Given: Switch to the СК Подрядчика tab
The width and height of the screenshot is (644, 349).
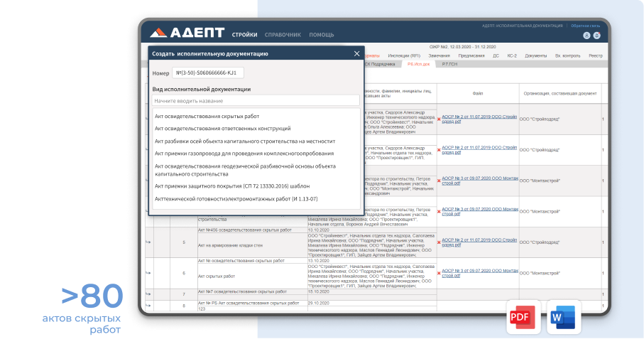Looking at the screenshot, I should point(380,64).
